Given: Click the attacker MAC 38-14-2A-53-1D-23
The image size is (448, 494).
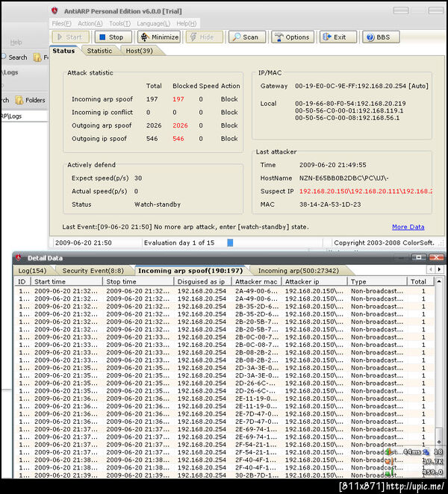Looking at the screenshot, I should click(330, 204).
